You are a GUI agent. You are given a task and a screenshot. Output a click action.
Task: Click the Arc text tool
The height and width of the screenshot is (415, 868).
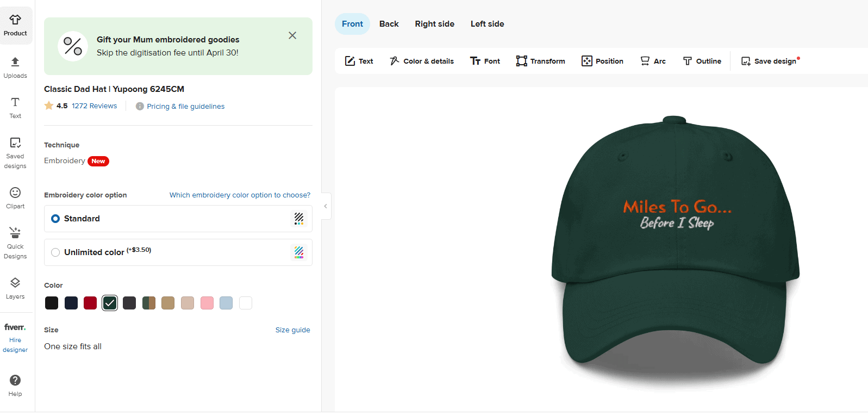tap(653, 61)
